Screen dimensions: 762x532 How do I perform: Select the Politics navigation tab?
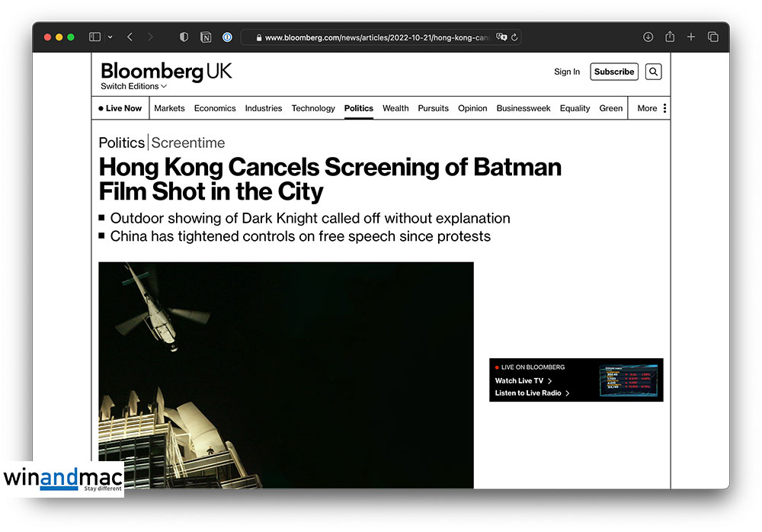tap(359, 108)
